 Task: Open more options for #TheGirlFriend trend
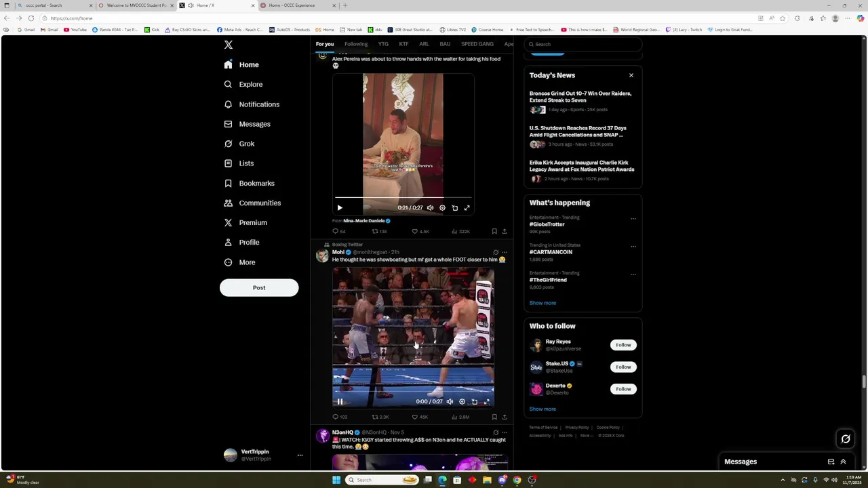tap(633, 274)
